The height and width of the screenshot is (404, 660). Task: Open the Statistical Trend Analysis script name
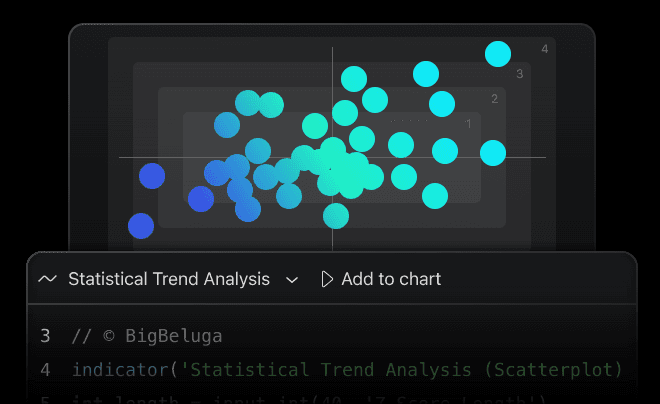pyautogui.click(x=168, y=280)
